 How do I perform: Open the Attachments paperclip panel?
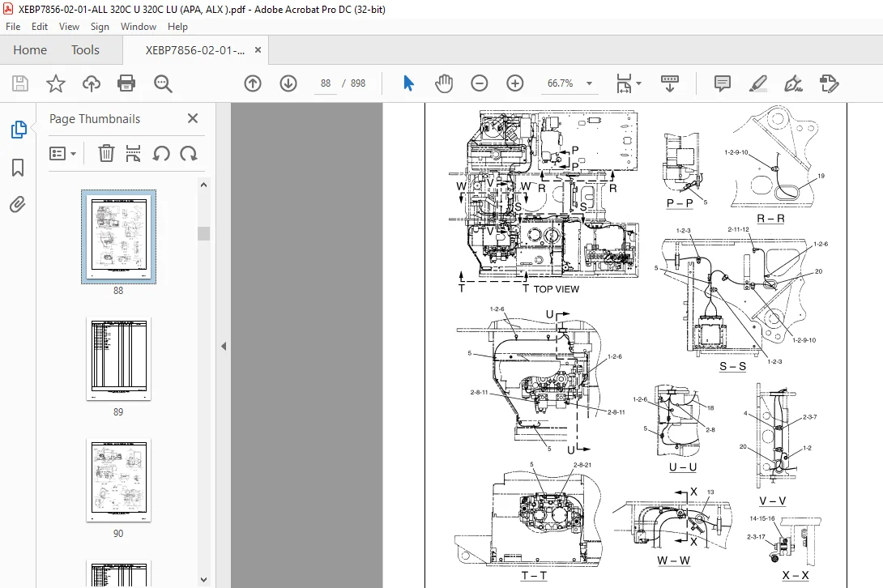18,204
